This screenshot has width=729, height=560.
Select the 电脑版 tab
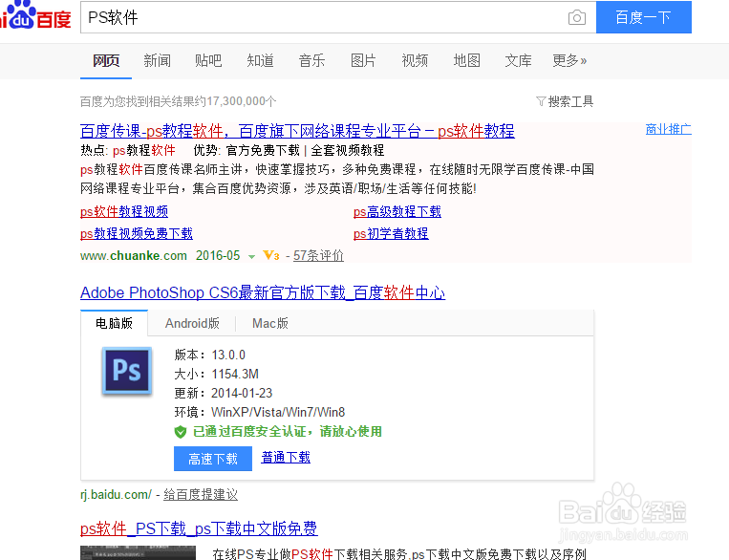click(x=115, y=323)
